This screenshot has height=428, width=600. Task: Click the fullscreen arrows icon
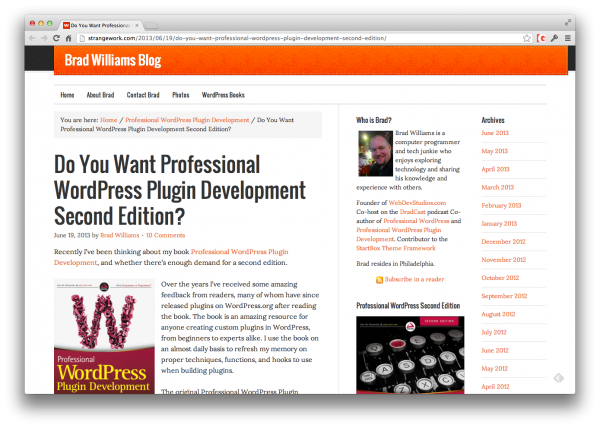pyautogui.click(x=568, y=23)
